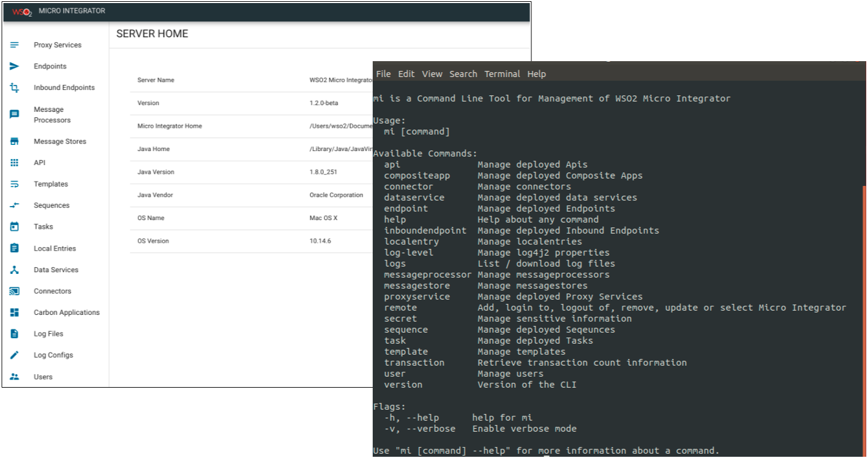Click the compositeapp command in terminal
Viewport: 868px width, 458px height.
pyautogui.click(x=417, y=175)
